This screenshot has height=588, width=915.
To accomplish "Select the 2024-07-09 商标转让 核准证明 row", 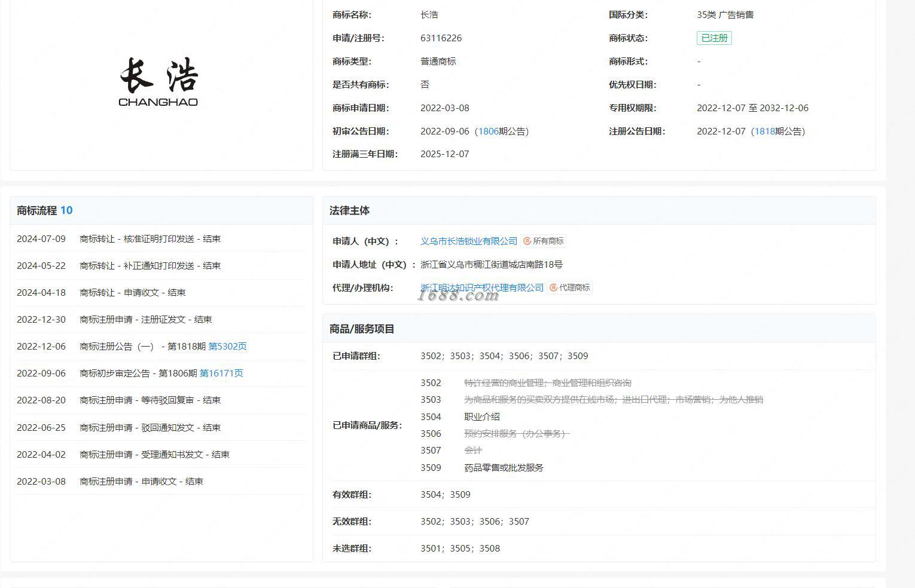I will click(x=161, y=238).
